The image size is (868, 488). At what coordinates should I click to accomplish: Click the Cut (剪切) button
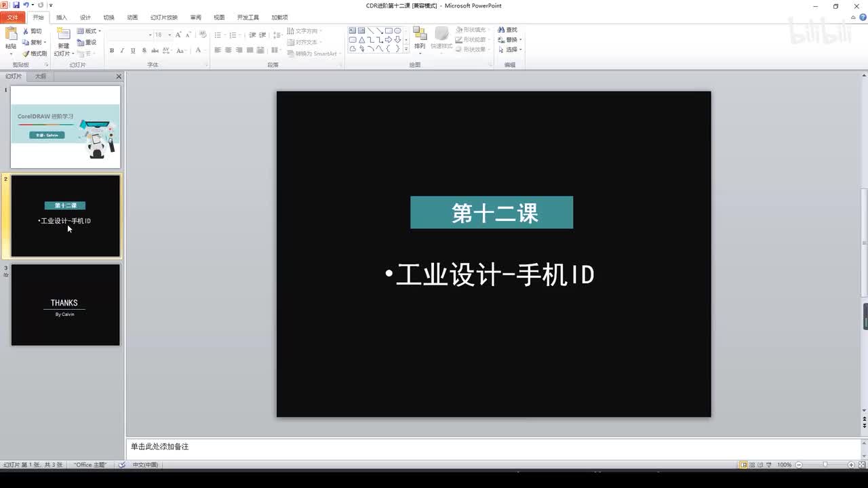pyautogui.click(x=32, y=31)
